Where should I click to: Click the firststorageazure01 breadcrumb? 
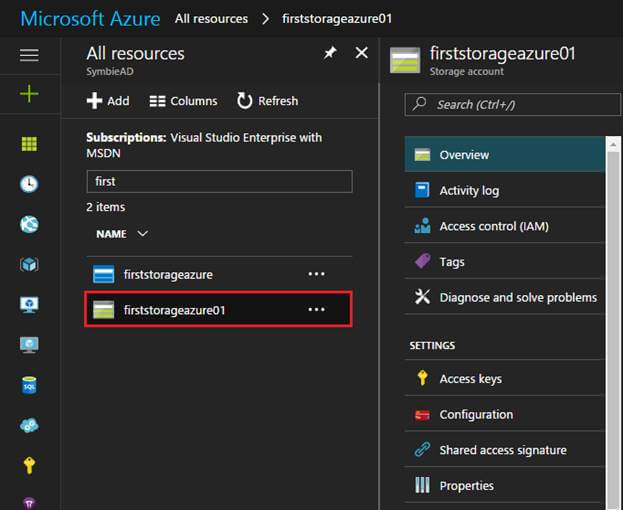(337, 19)
